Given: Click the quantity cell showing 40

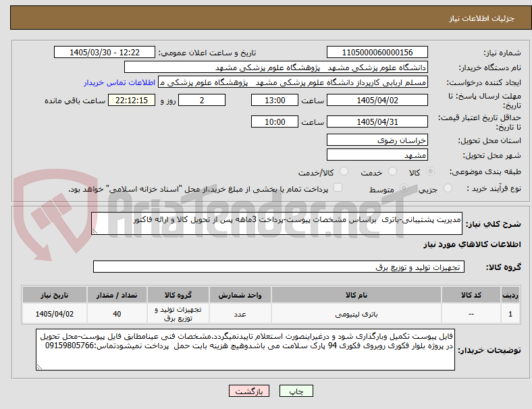Looking at the screenshot, I should (x=117, y=314).
